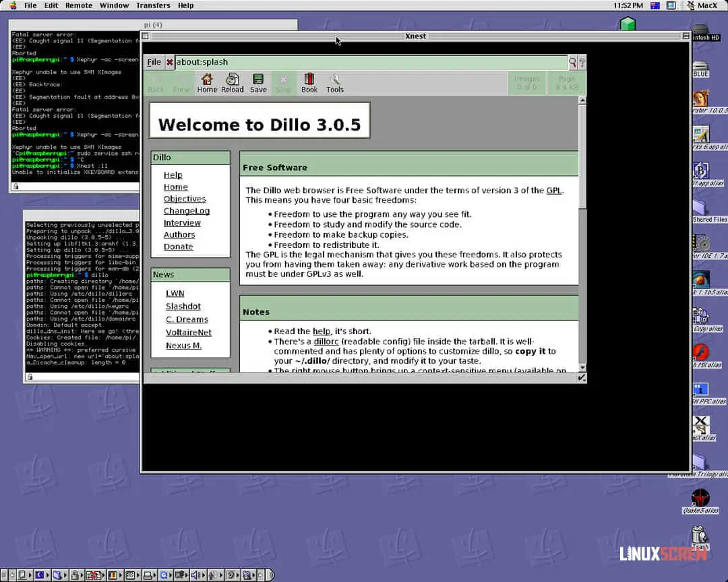The width and height of the screenshot is (728, 582).
Task: Visit the Nexus M. news link
Action: tap(184, 346)
